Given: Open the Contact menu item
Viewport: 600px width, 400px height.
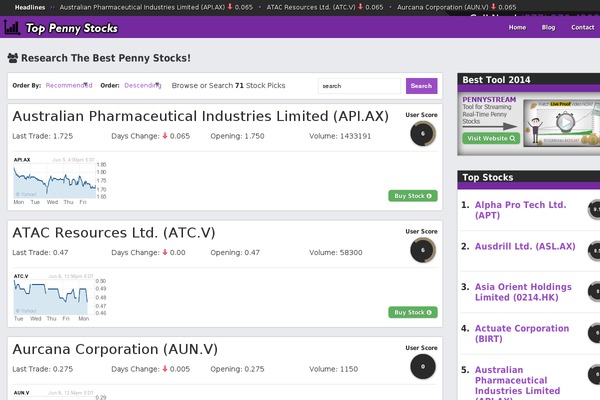Looking at the screenshot, I should pos(583,28).
